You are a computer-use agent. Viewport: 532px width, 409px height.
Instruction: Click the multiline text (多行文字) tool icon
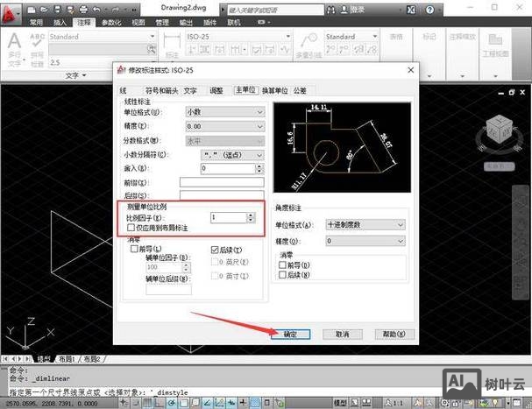coord(15,47)
